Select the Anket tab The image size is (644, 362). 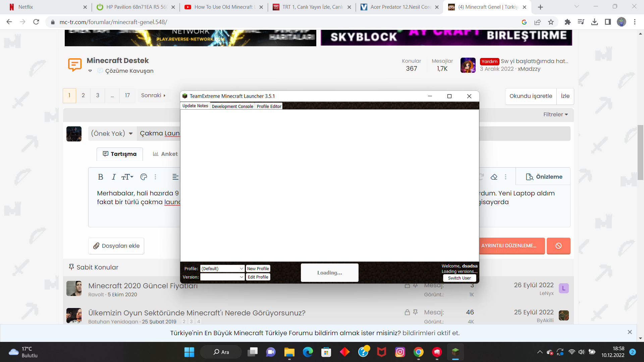[165, 154]
